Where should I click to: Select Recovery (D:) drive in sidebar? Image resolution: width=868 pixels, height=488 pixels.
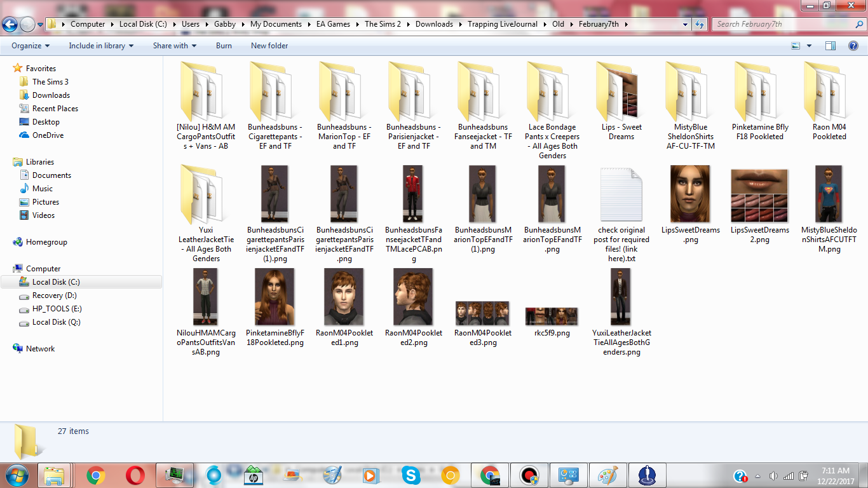point(54,295)
